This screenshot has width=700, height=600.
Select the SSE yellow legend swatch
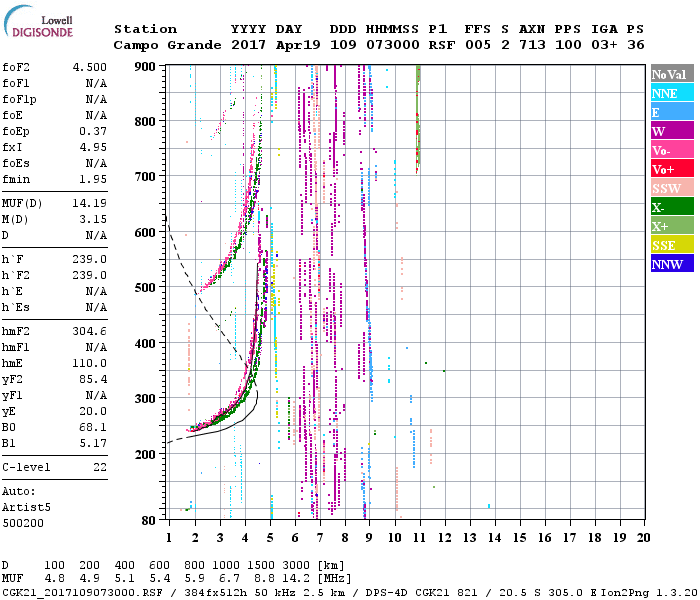coord(672,244)
